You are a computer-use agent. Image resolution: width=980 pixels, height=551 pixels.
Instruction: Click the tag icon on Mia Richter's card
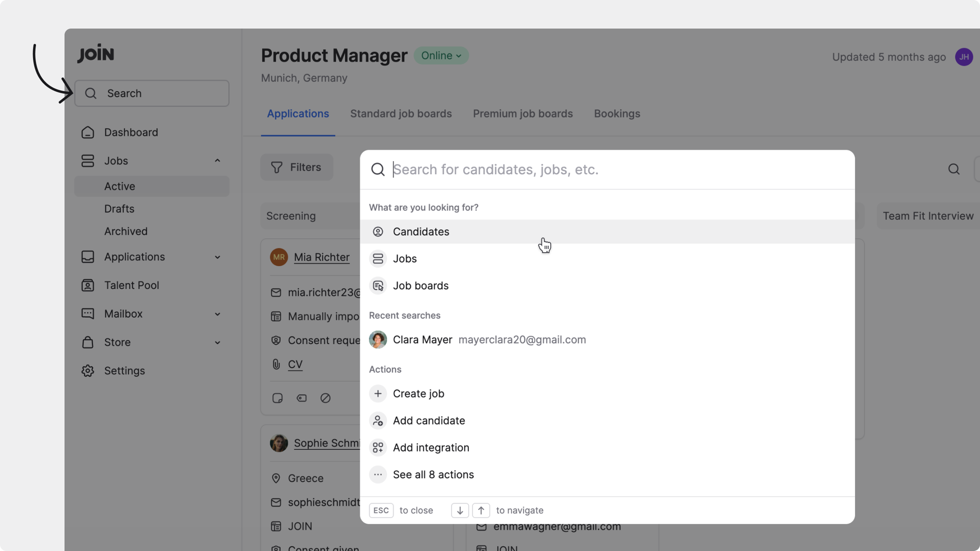pos(302,398)
